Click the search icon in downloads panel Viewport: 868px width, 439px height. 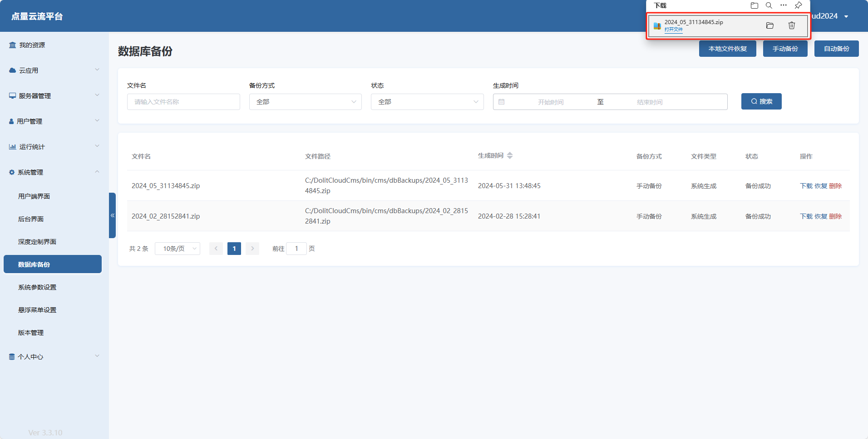[769, 5]
